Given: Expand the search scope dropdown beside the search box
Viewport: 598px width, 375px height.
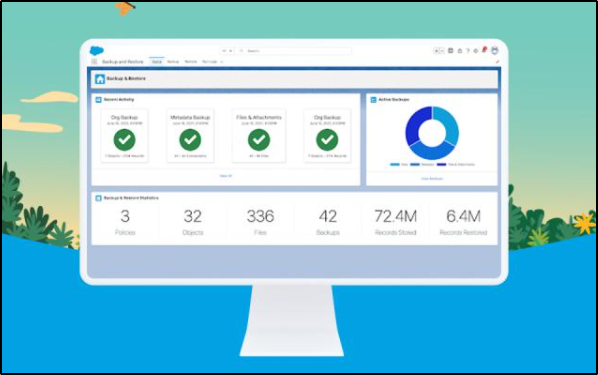Looking at the screenshot, I should click(x=227, y=51).
